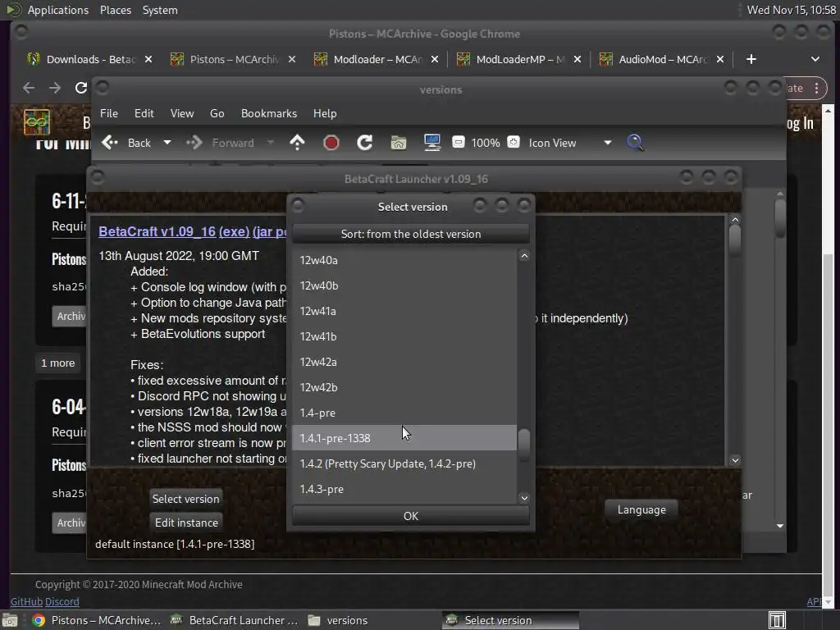
Task: Open Applications menu in top panel
Action: coord(58,10)
